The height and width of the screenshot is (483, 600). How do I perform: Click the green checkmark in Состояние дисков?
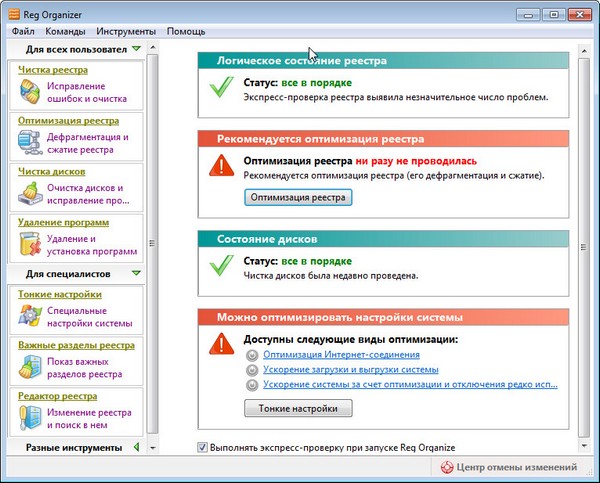[222, 265]
